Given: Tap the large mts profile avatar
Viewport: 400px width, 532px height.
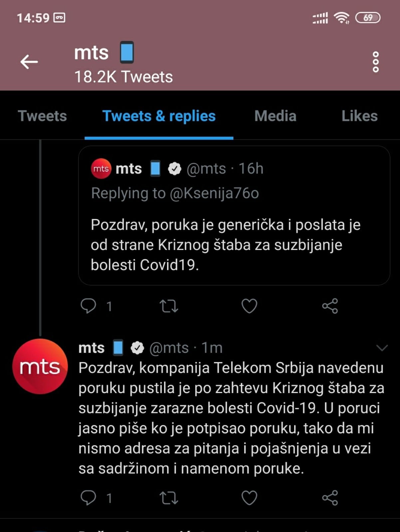Looking at the screenshot, I should pyautogui.click(x=40, y=366).
